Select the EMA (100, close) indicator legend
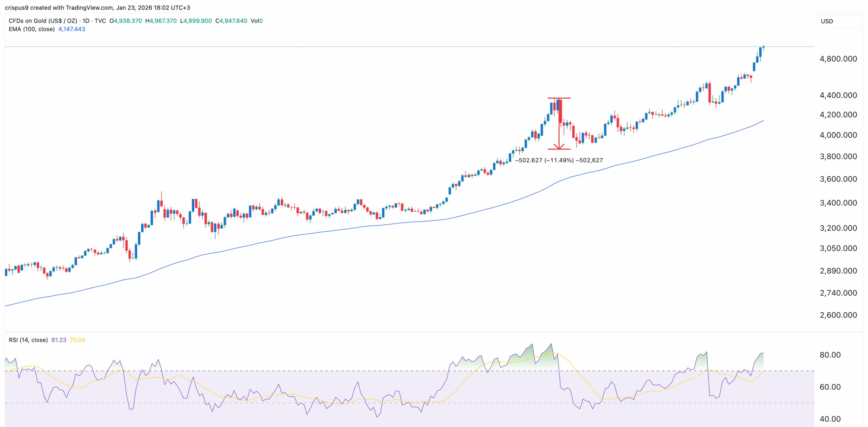 [x=32, y=29]
